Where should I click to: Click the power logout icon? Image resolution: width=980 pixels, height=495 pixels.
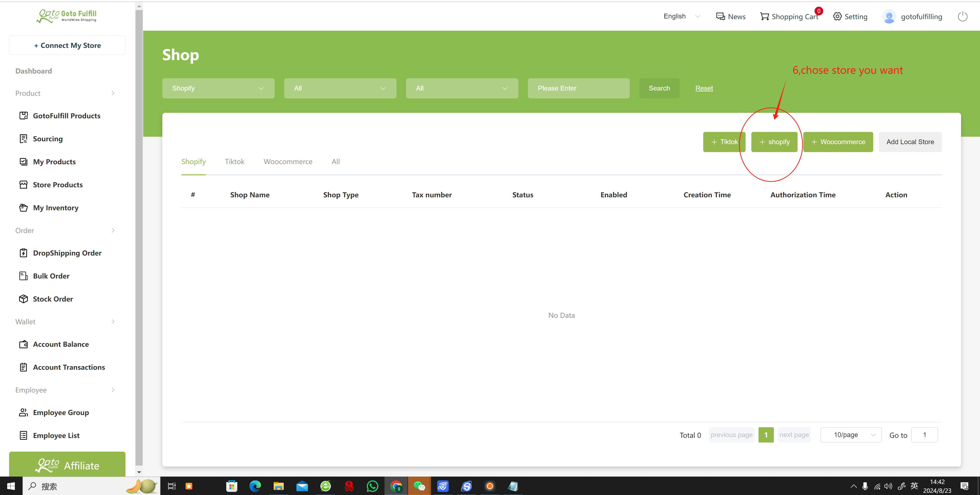click(963, 16)
